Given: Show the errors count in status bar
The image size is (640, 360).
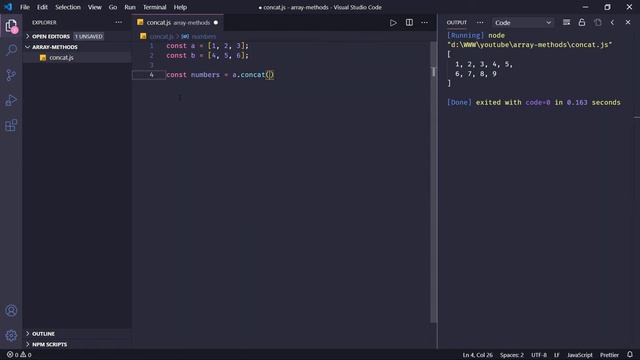Looking at the screenshot, I should point(13,355).
